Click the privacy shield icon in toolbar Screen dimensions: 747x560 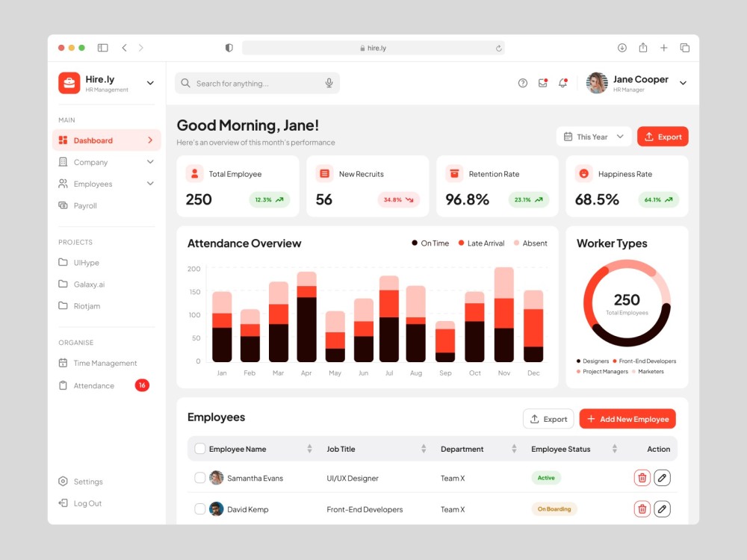pos(229,48)
